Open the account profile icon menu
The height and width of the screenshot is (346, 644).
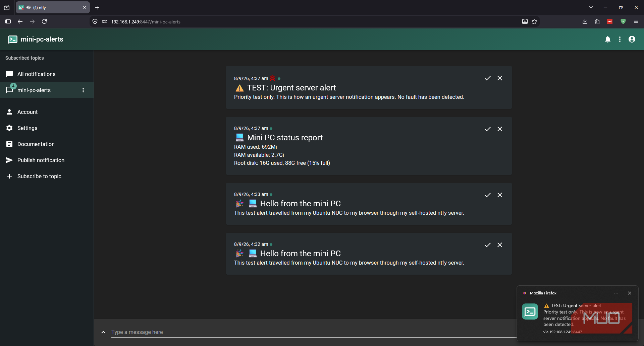pos(632,39)
